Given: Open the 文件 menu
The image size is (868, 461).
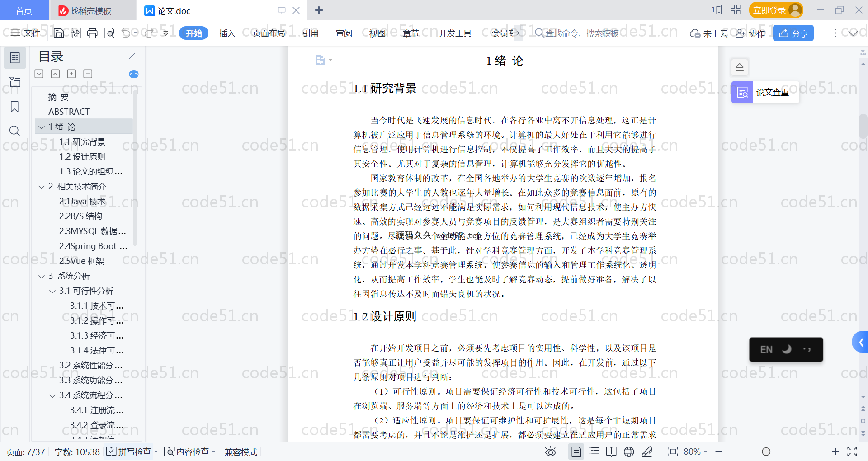Looking at the screenshot, I should pos(25,33).
